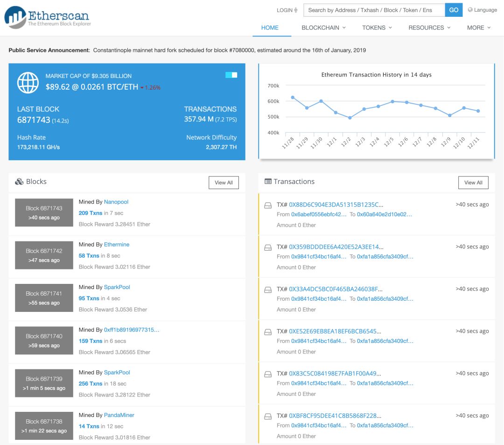Click the login person icon

point(296,10)
